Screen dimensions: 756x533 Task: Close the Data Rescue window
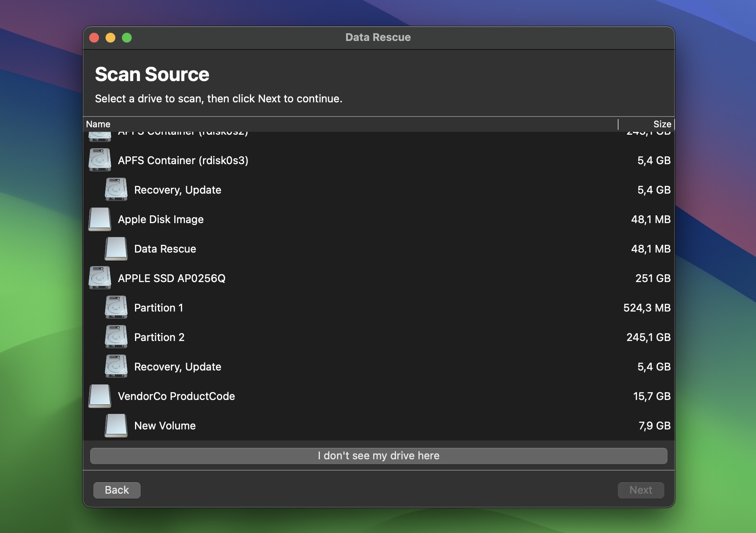point(94,38)
